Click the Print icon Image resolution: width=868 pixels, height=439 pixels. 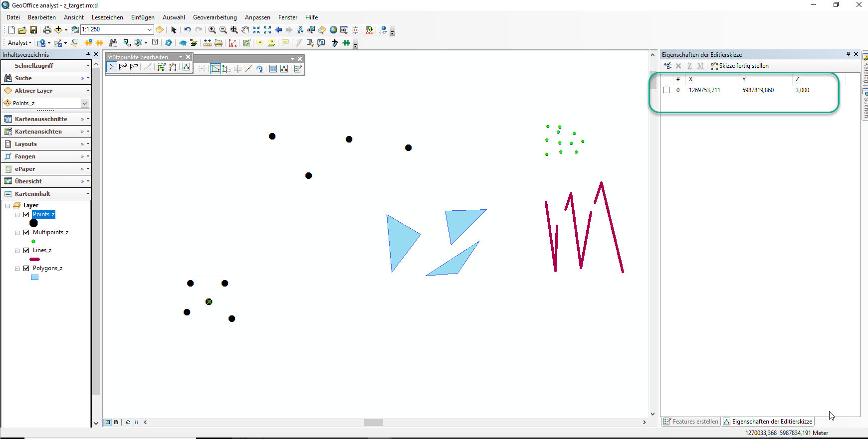pyautogui.click(x=47, y=30)
